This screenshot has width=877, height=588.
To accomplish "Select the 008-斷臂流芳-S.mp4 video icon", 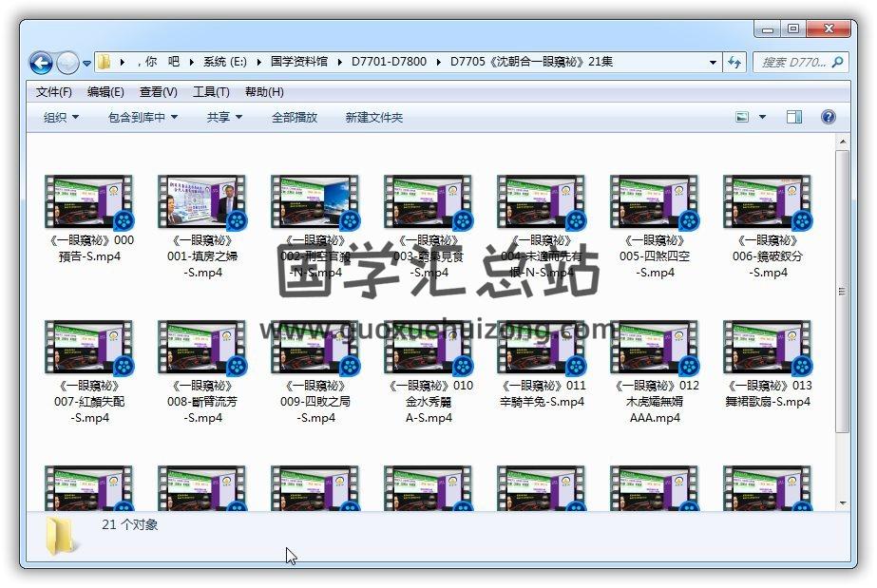I will (202, 347).
